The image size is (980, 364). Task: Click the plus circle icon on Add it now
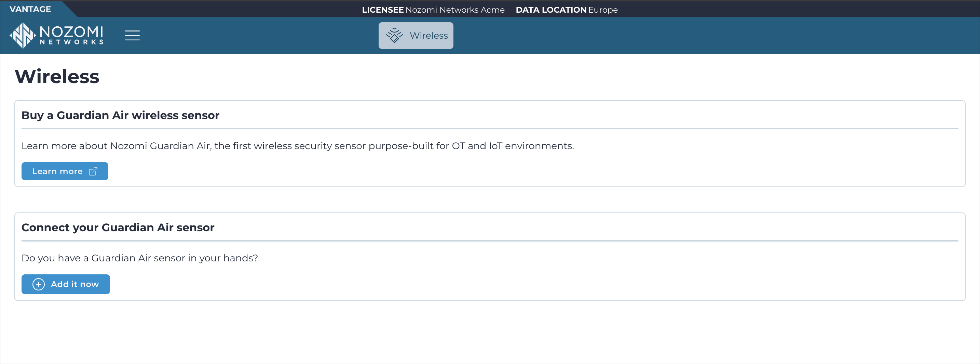(x=38, y=284)
